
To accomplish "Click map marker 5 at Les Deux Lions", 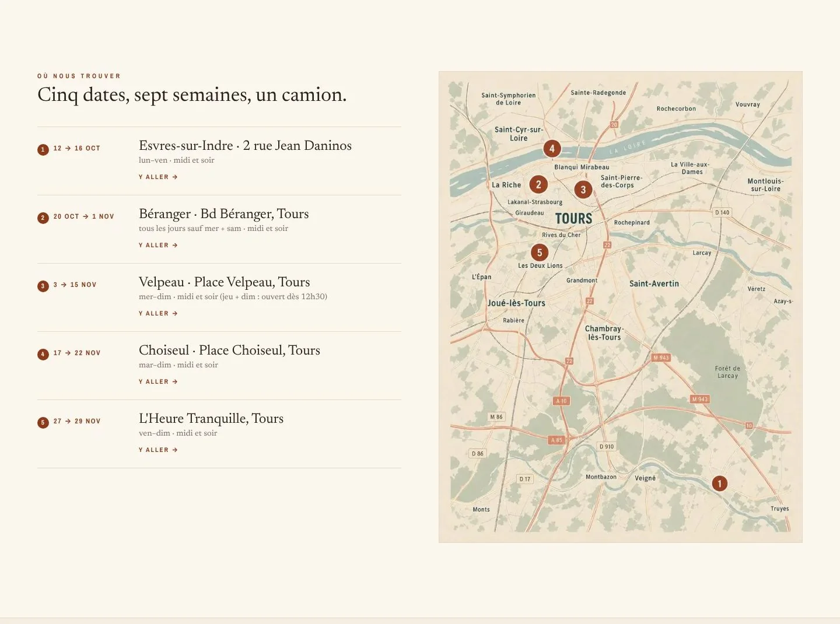I will (539, 253).
